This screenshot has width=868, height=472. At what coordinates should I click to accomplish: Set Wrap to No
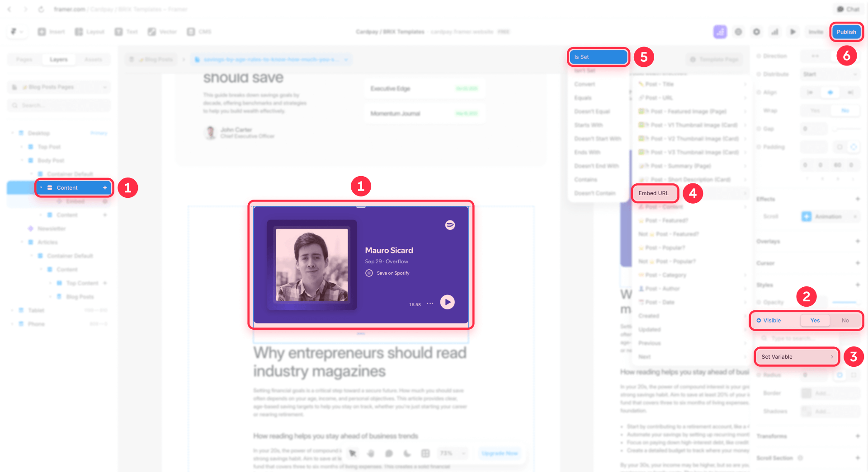[845, 111]
